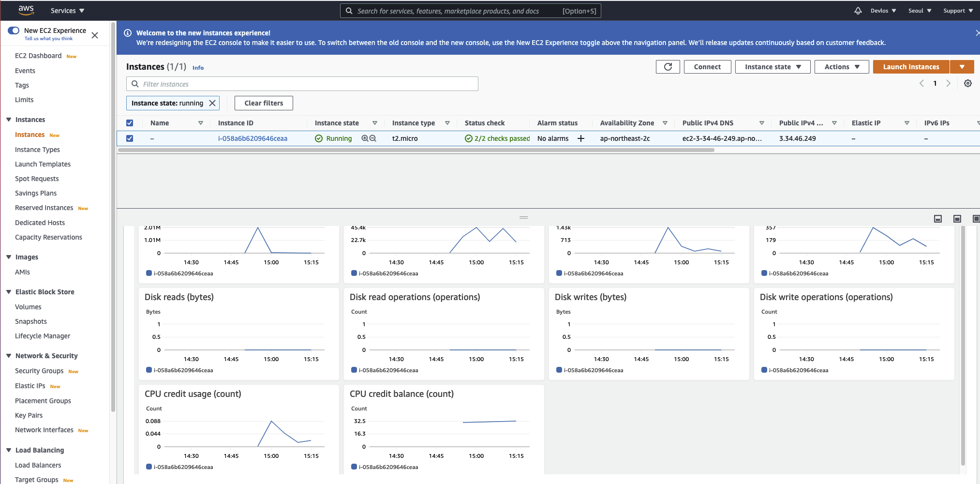Sort by Public IPv4 DNS column arrow
980x484 pixels.
[762, 123]
